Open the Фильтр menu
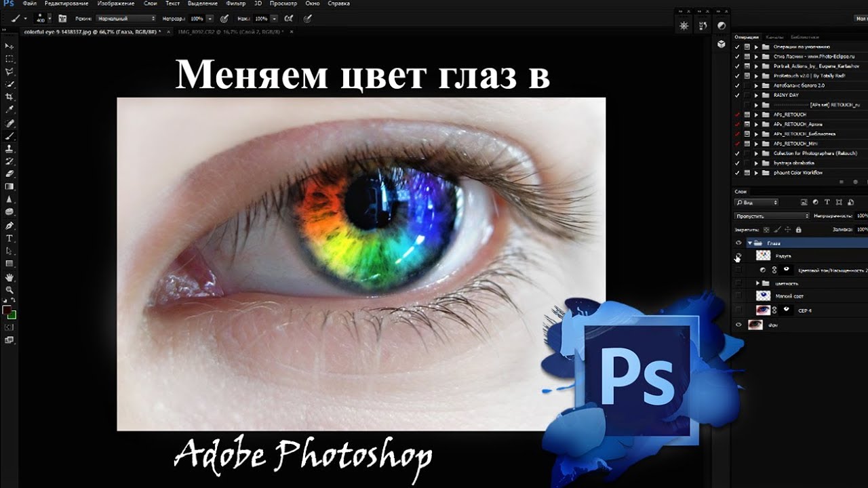The height and width of the screenshot is (488, 868). [237, 3]
